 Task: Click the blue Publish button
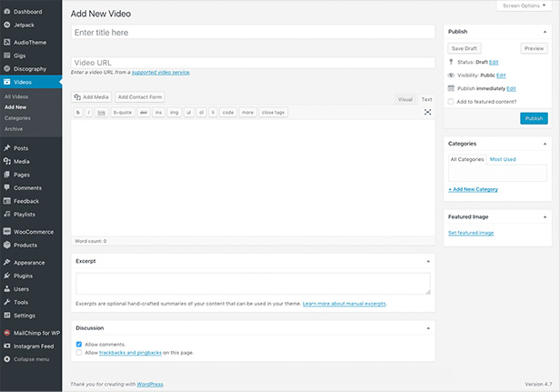coord(534,118)
